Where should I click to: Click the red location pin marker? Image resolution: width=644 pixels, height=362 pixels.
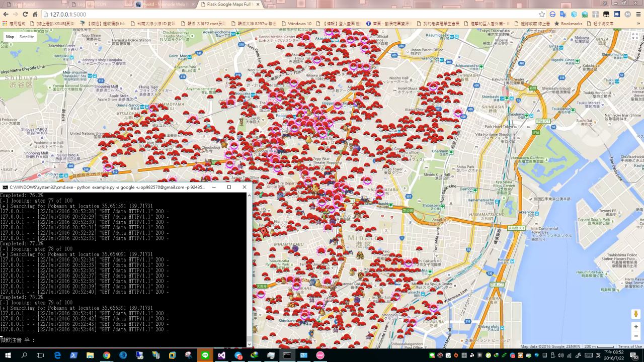(x=264, y=232)
